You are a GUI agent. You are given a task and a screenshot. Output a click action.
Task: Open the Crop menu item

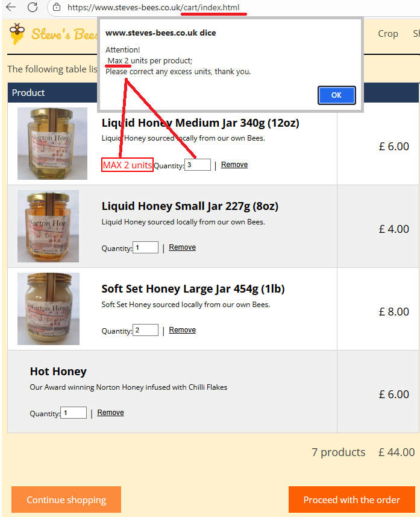387,34
